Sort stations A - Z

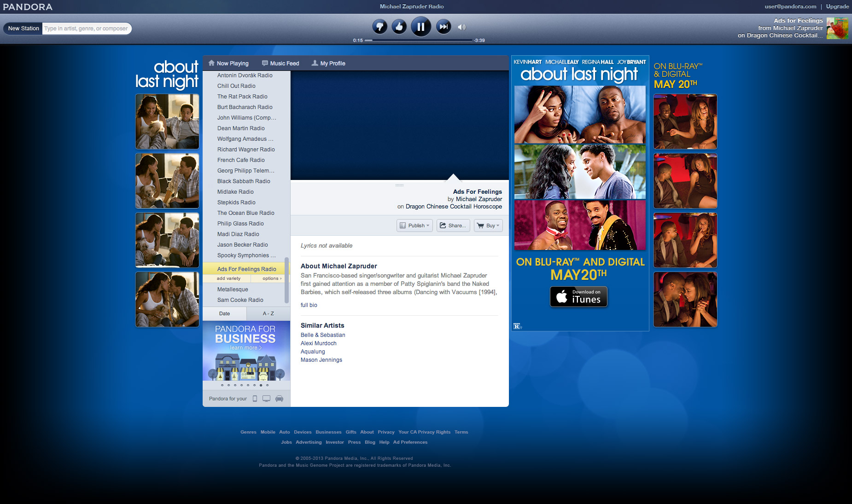tap(268, 313)
